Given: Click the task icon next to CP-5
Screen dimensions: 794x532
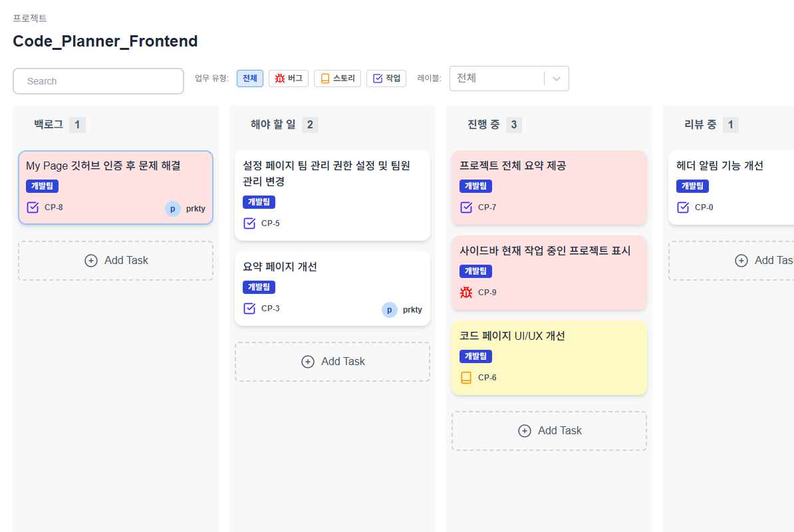Looking at the screenshot, I should point(249,223).
